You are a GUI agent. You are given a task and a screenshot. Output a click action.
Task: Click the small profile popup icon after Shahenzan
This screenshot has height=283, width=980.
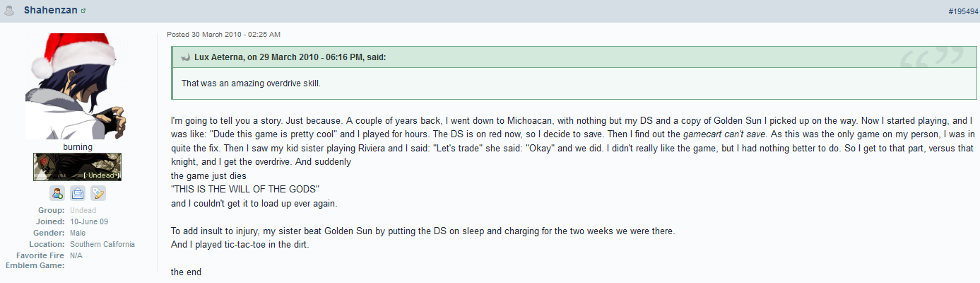83,11
